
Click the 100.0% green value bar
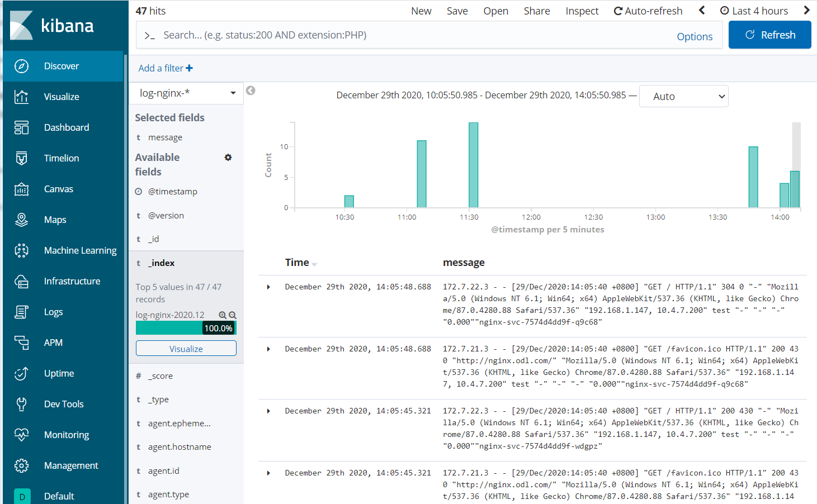(x=186, y=328)
